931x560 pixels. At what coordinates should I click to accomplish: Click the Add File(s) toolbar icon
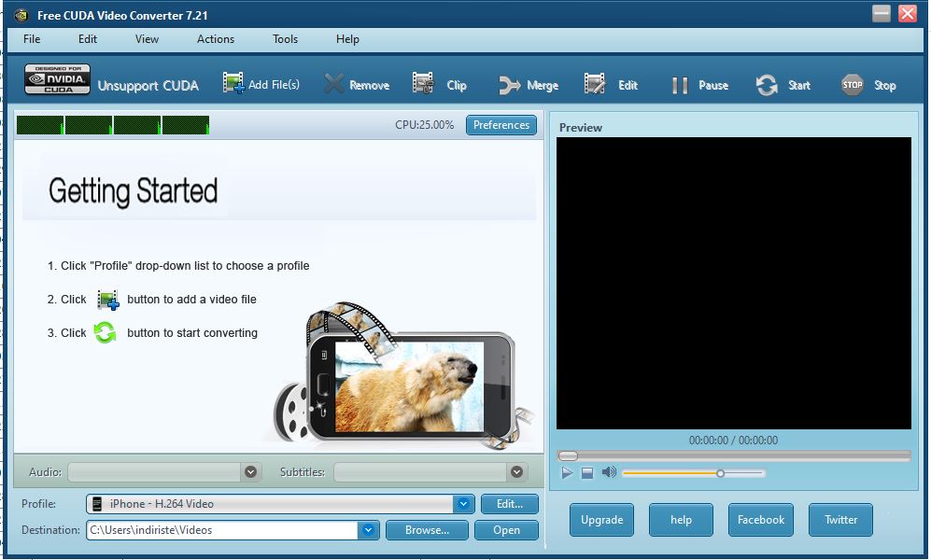tap(233, 82)
